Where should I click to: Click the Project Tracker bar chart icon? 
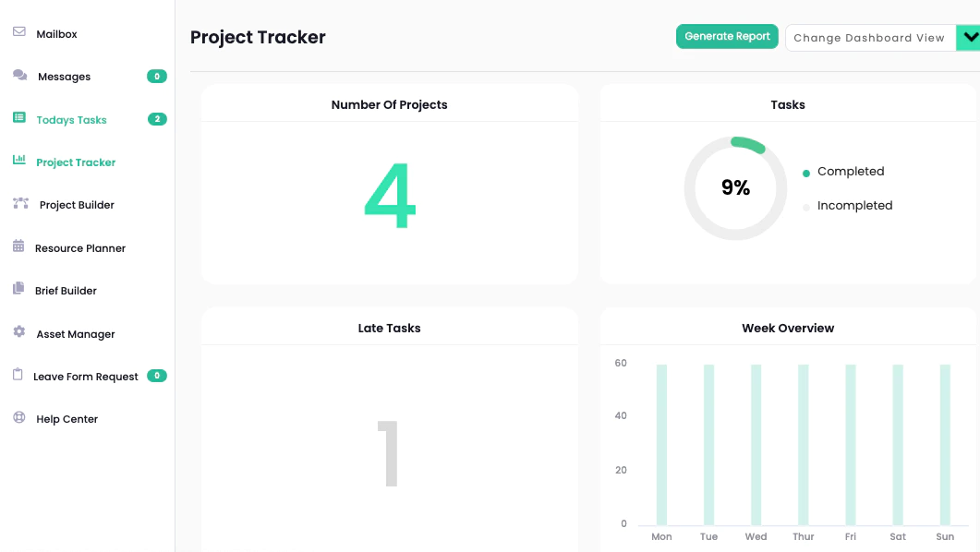[19, 160]
